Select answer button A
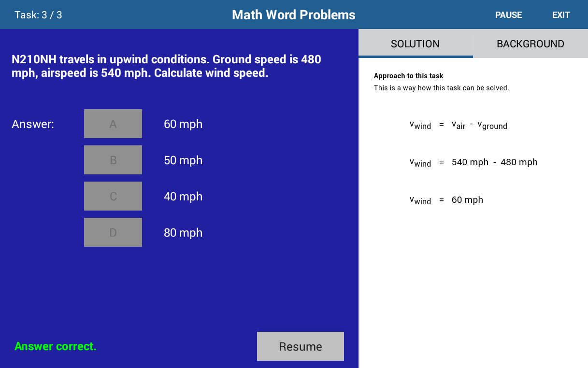The height and width of the screenshot is (368, 588). 113,124
